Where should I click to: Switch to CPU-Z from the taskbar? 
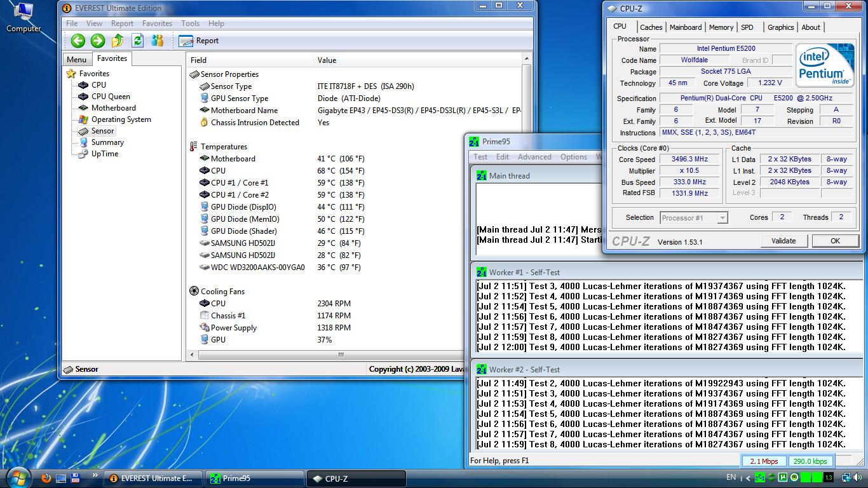tap(356, 478)
